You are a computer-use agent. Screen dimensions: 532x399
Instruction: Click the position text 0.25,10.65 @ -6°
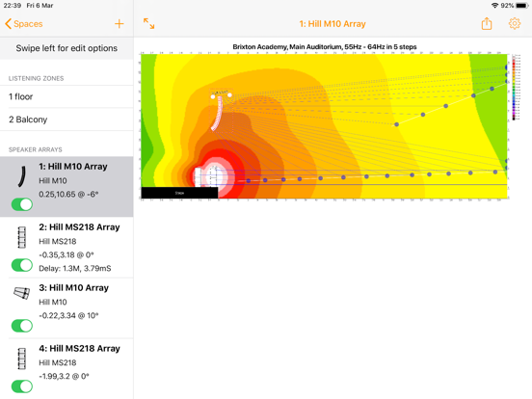click(68, 194)
